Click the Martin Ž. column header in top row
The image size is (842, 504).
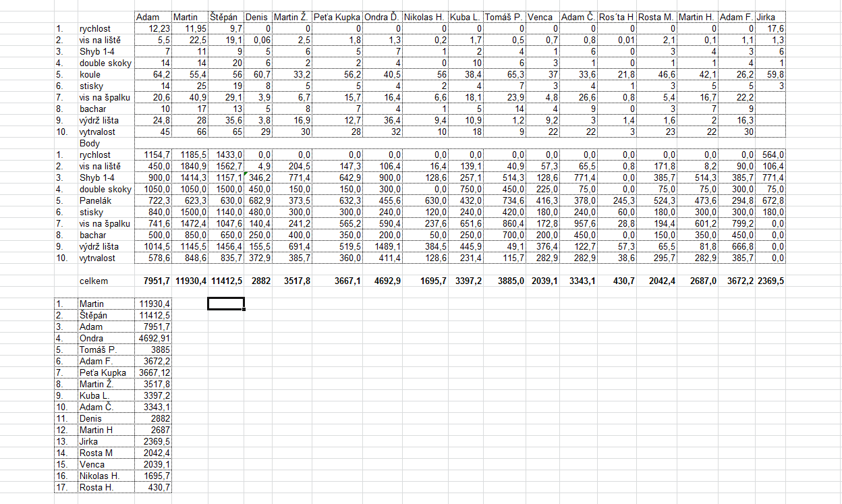pyautogui.click(x=292, y=17)
